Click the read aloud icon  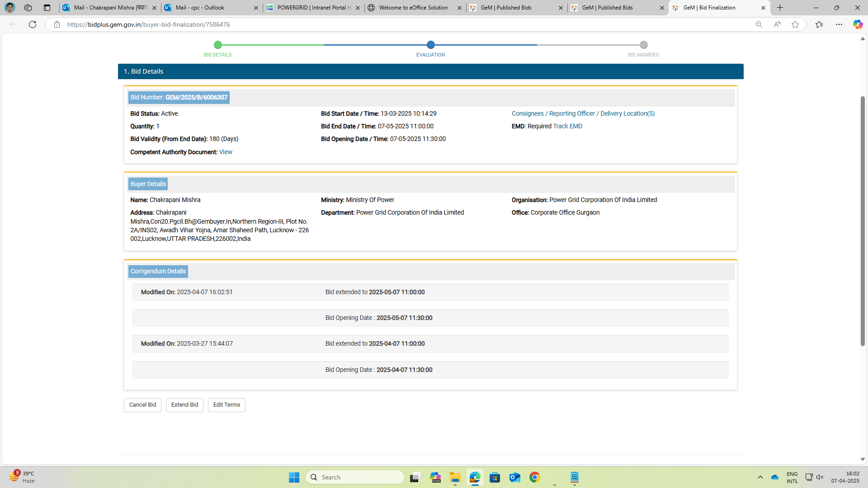pyautogui.click(x=777, y=24)
